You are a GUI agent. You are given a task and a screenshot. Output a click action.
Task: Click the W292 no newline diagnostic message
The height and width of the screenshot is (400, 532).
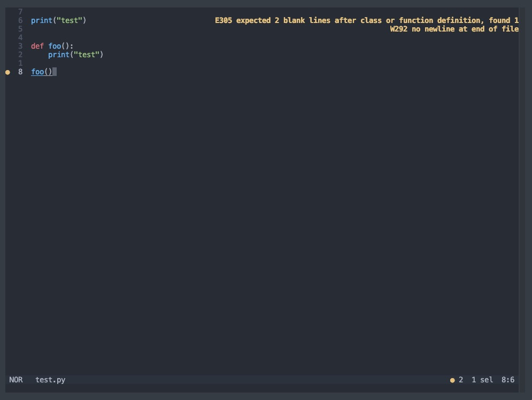pos(454,29)
